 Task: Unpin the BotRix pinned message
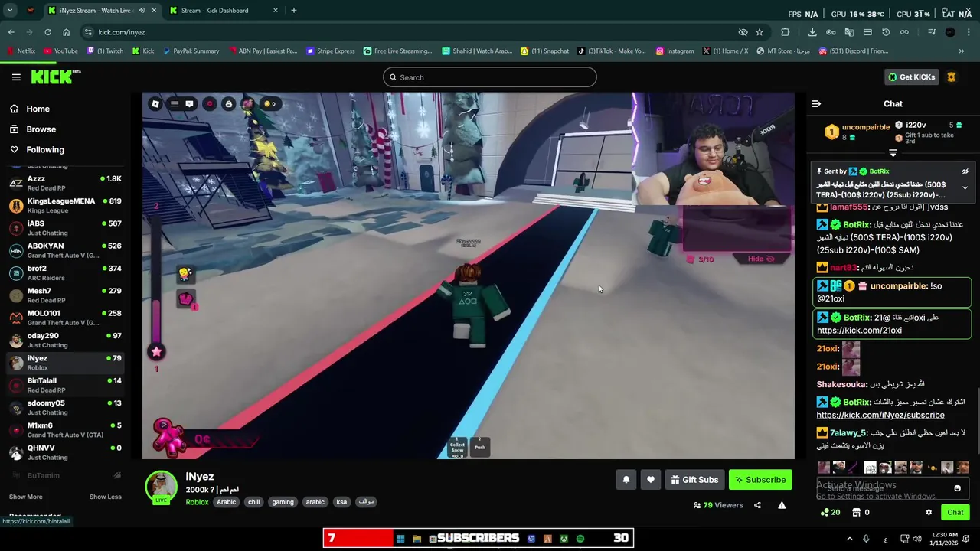pos(965,171)
